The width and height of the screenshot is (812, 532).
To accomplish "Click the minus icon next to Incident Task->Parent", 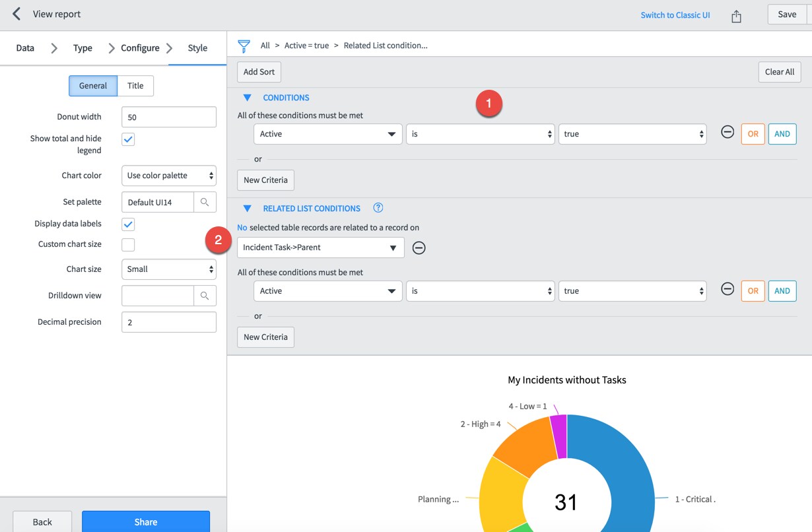I will (x=419, y=248).
